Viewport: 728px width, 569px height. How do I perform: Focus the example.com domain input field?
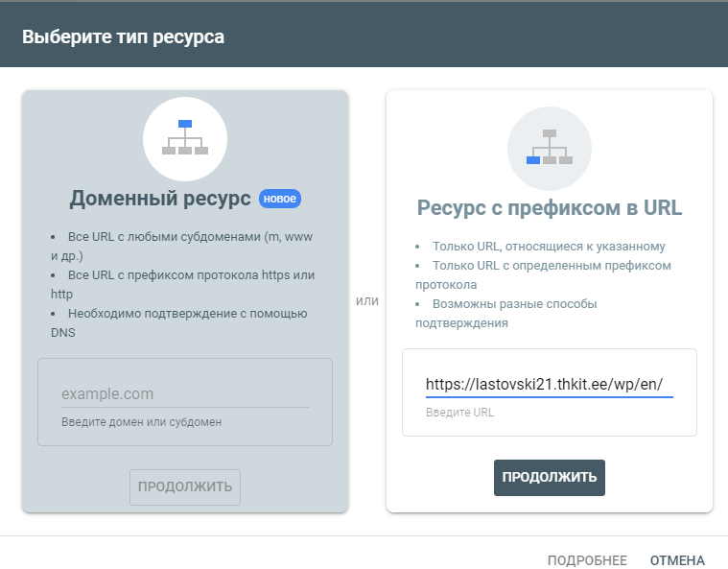(184, 393)
